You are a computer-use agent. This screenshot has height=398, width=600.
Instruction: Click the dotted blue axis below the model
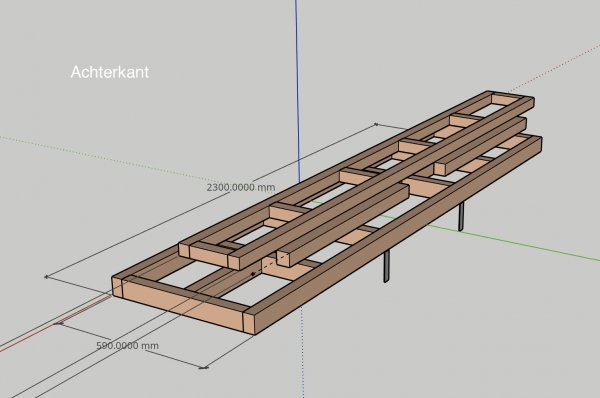tap(303, 352)
